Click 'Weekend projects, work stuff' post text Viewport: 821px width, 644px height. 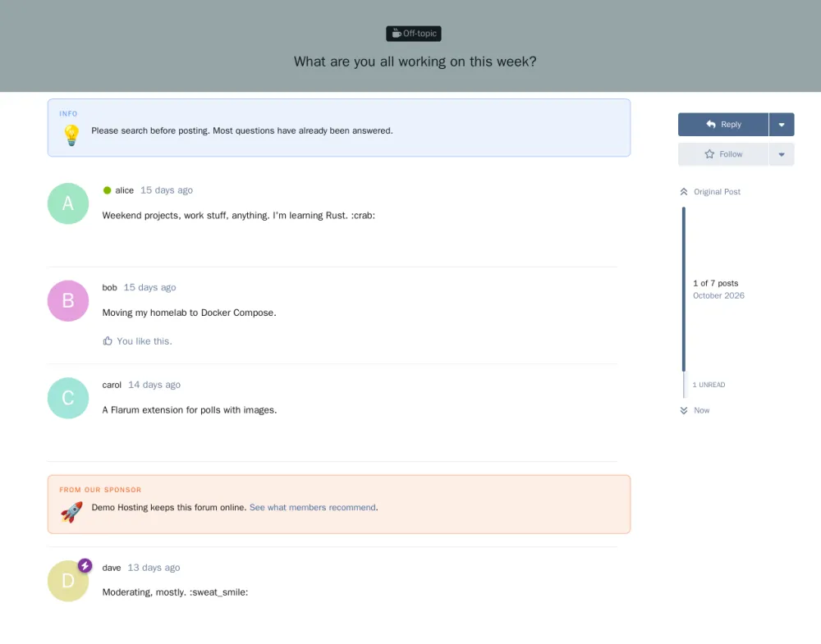238,216
